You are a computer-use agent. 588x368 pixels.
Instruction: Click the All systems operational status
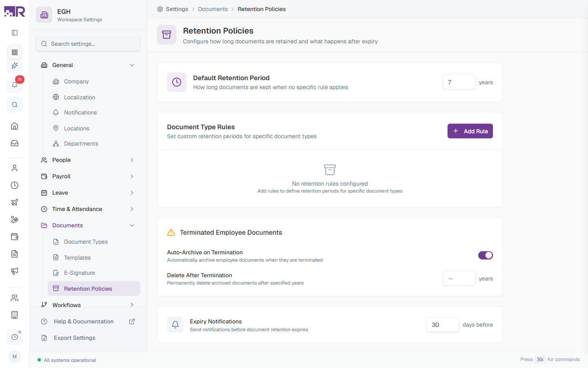click(67, 360)
